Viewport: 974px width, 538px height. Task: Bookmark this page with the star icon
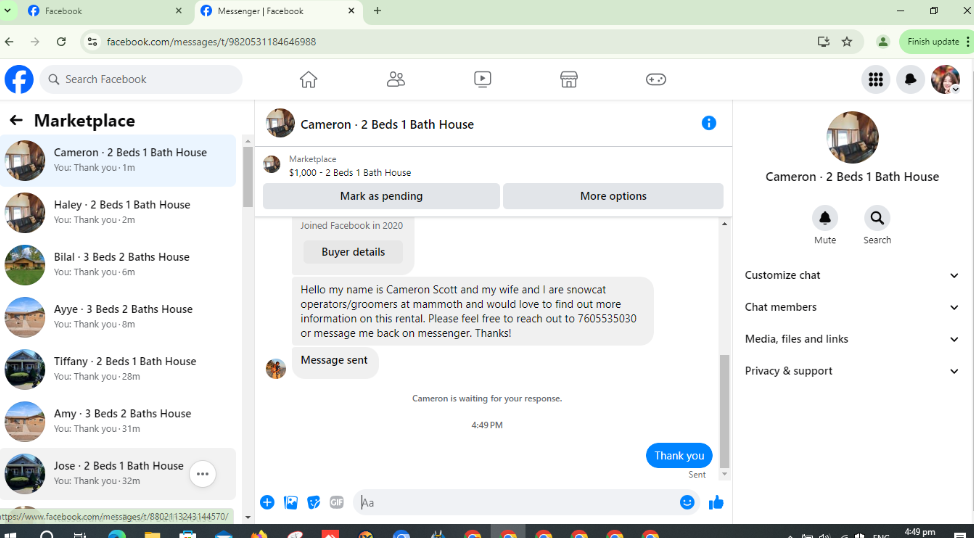coord(847,42)
